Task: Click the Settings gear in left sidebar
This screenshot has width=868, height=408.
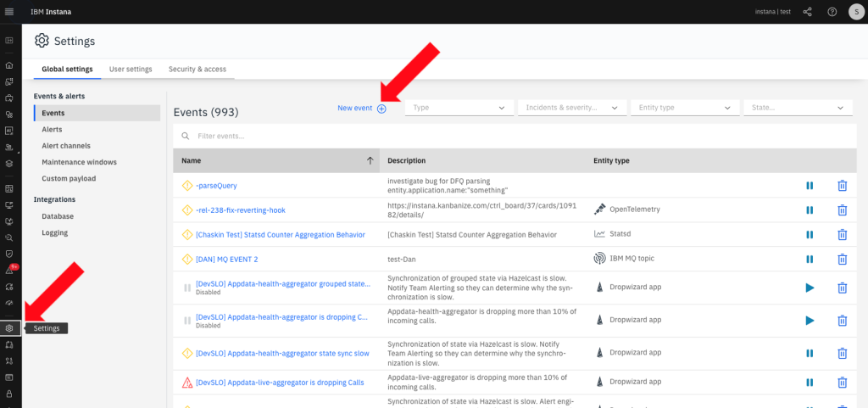Action: pos(9,328)
